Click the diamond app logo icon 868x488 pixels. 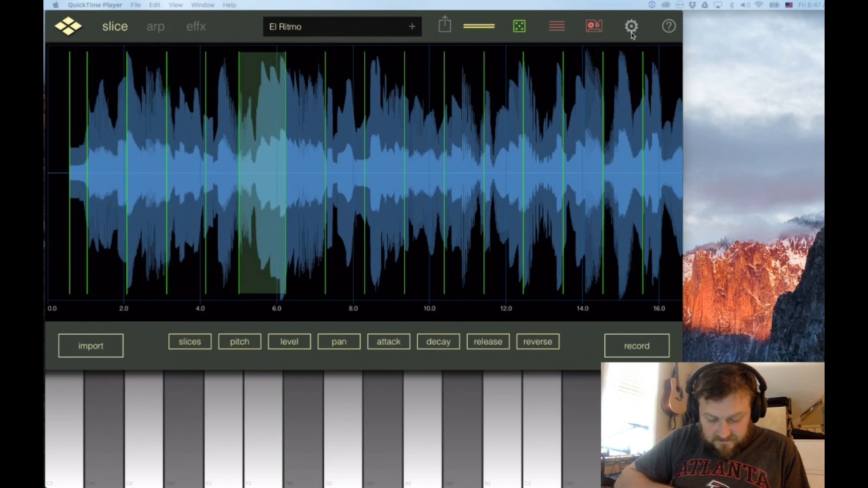pos(68,26)
